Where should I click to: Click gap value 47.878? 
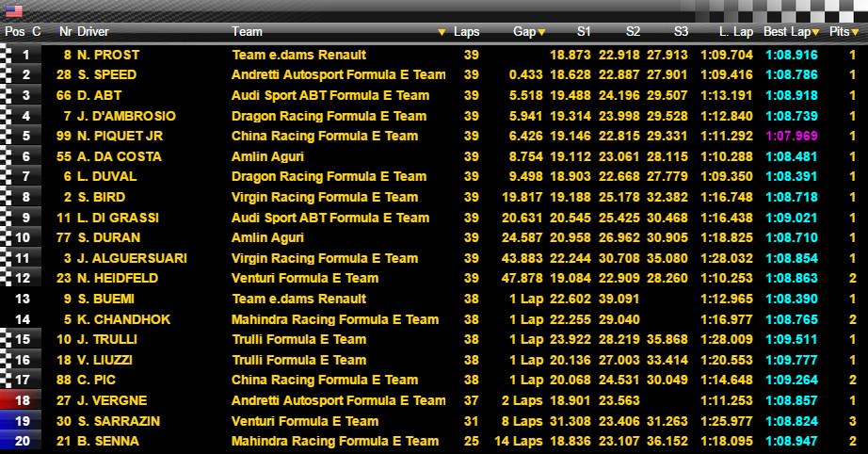(522, 278)
